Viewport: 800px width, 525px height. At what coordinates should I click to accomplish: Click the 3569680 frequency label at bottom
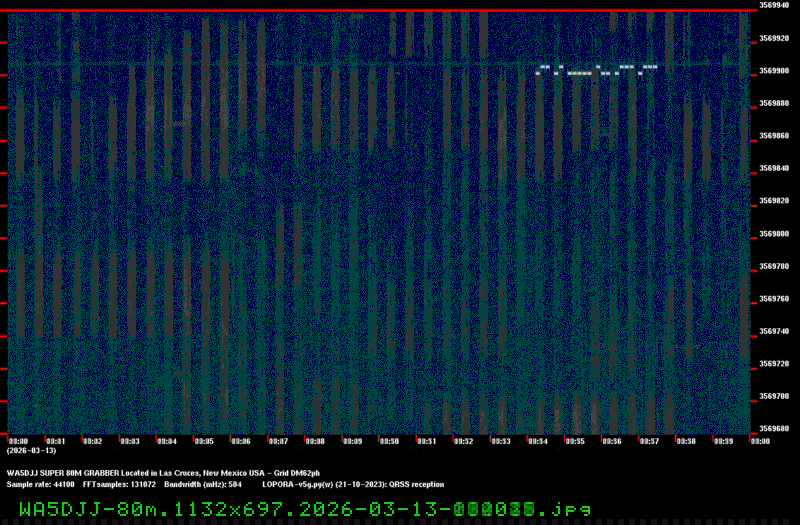click(x=774, y=429)
